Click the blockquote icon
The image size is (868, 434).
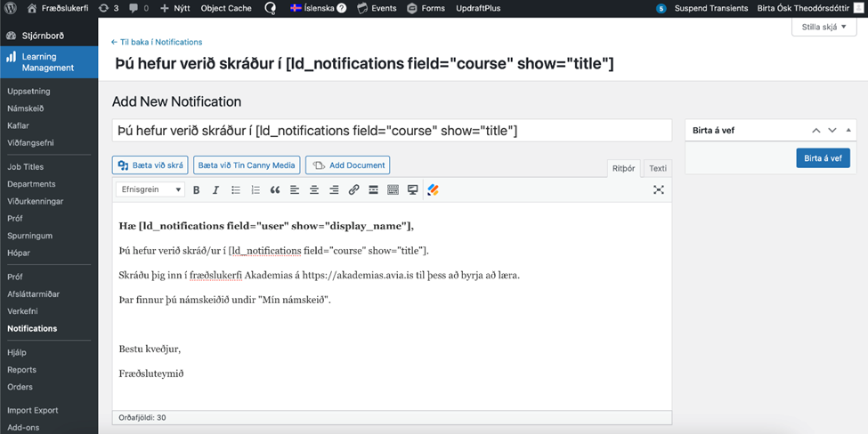tap(275, 189)
